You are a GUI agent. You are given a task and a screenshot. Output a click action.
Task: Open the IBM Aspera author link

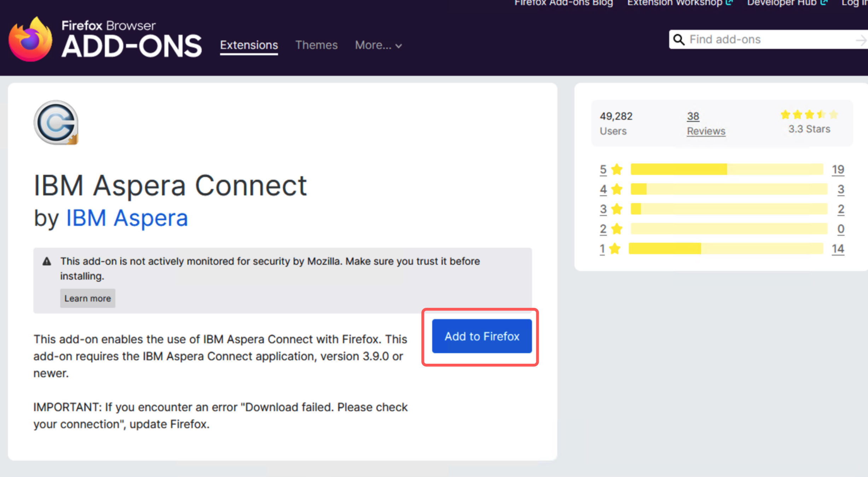point(127,218)
